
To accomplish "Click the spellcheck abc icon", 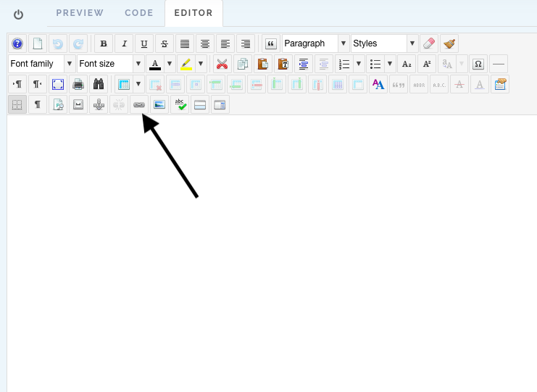I will pos(180,105).
